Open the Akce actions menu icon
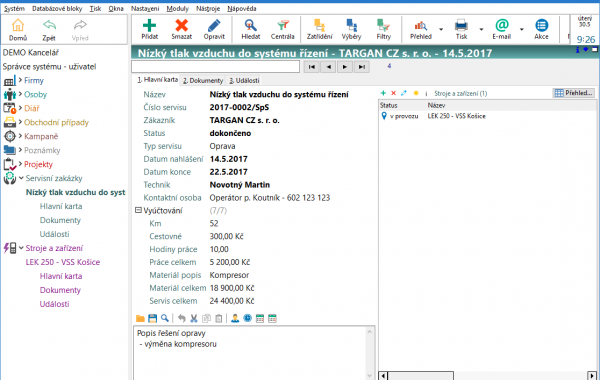Screen dimensions: 600x380 (x=541, y=25)
